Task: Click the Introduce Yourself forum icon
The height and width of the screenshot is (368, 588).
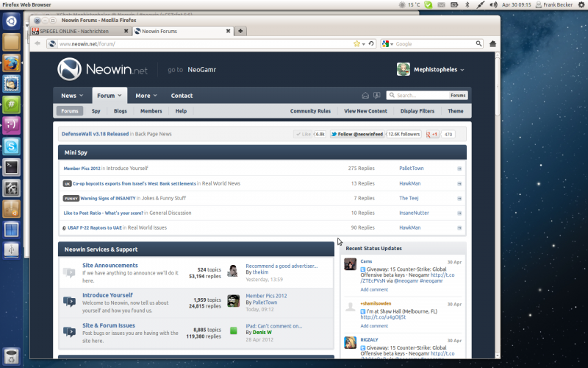Action: 69,302
